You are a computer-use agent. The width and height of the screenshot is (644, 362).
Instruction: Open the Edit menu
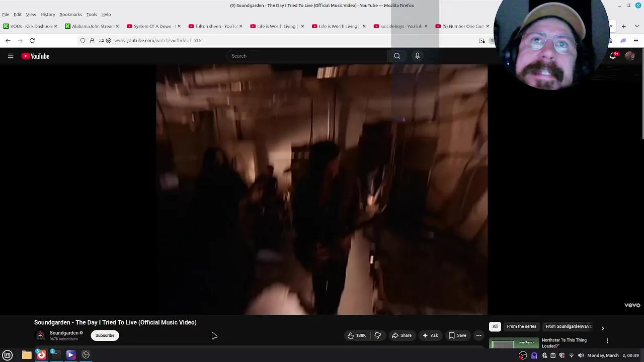pos(18,15)
